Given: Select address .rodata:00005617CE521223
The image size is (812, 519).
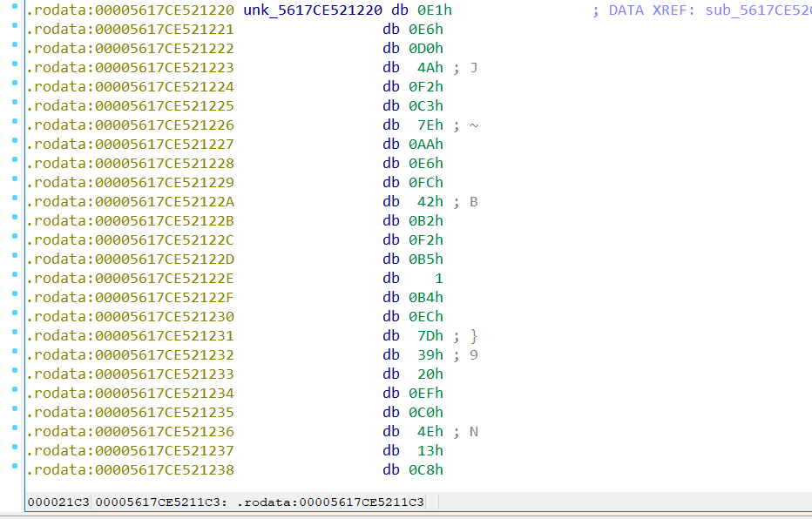Looking at the screenshot, I should (131, 67).
